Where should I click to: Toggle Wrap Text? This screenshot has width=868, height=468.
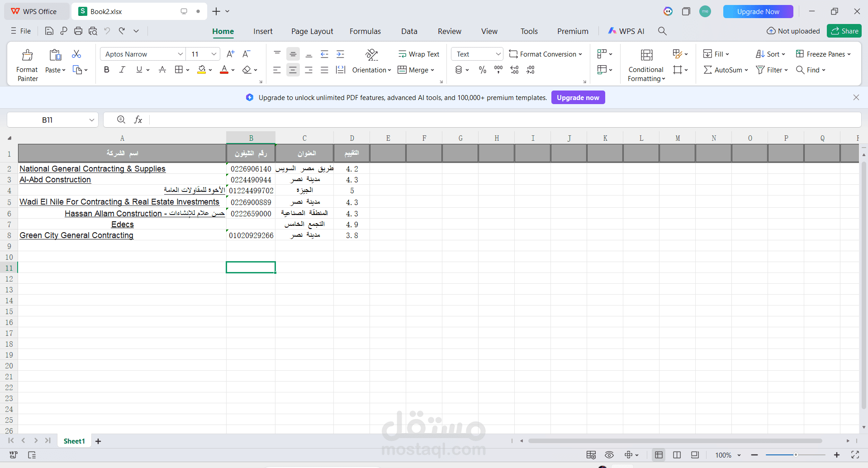[418, 54]
